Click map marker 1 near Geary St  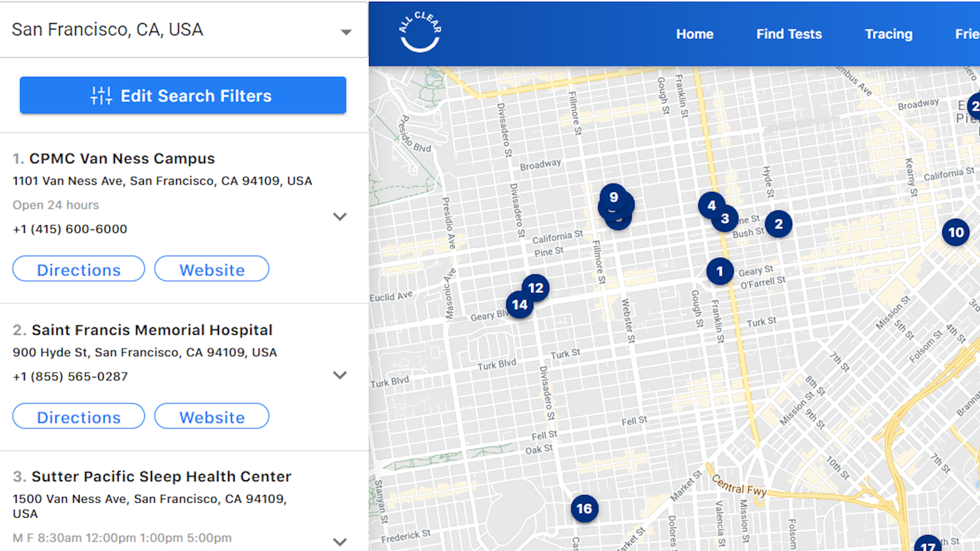click(720, 271)
